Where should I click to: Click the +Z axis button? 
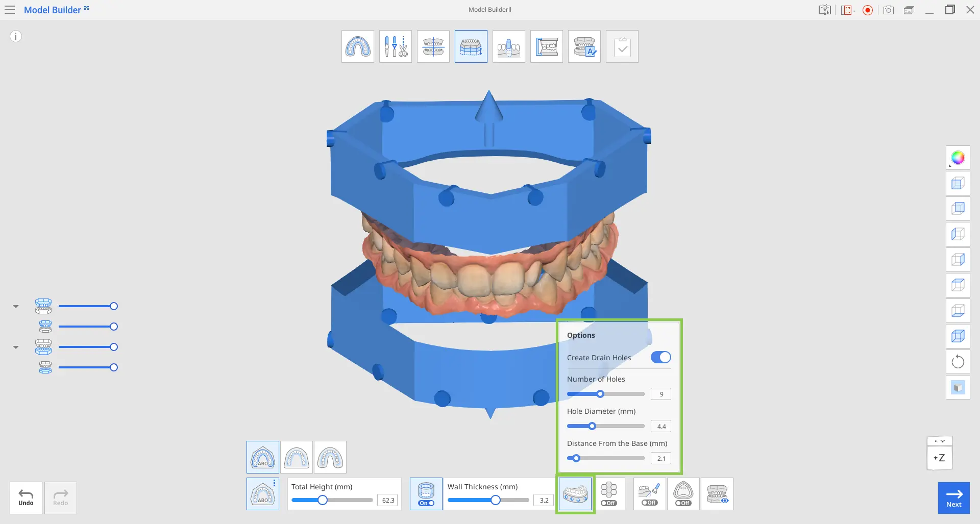tap(940, 458)
